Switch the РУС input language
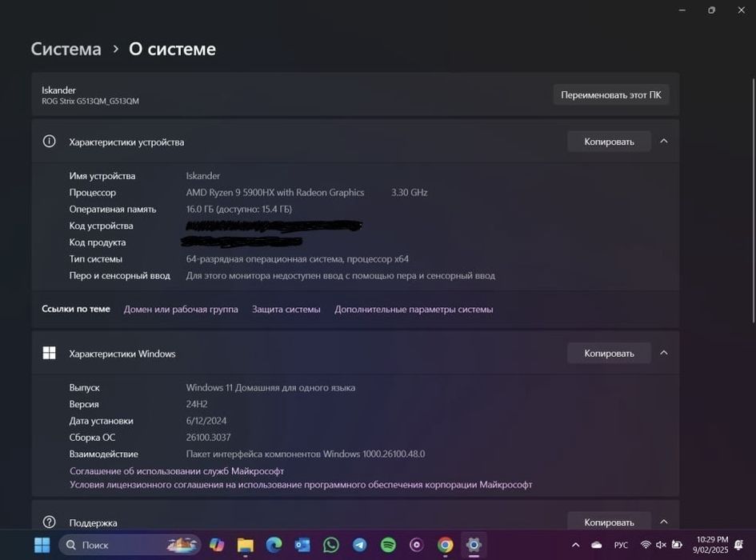 tap(621, 545)
